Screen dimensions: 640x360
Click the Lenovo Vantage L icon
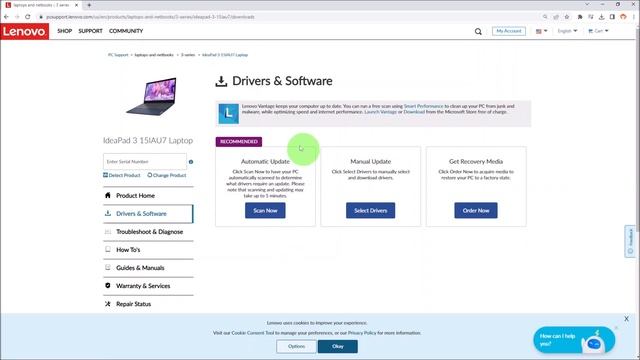point(229,113)
